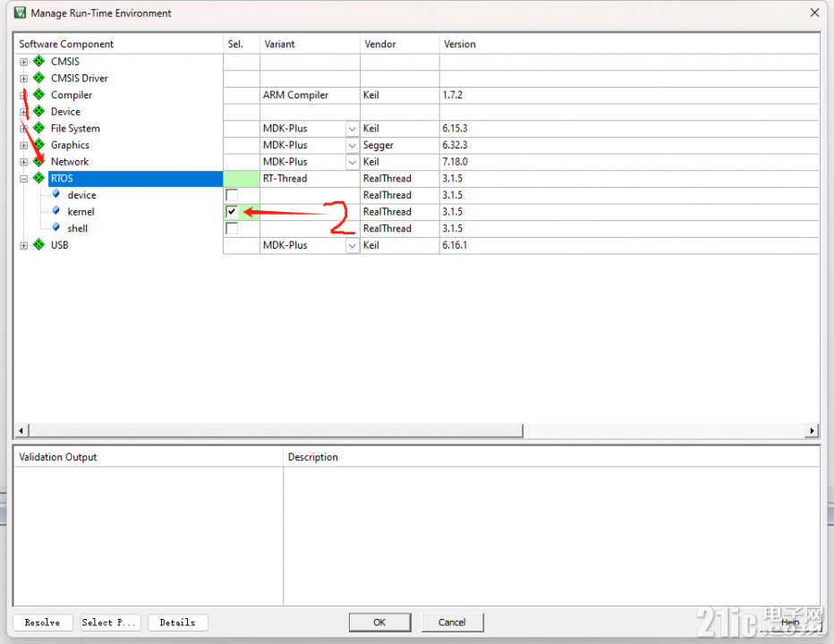Click the Select Packs button
Viewport: 834px width, 644px height.
[x=111, y=623]
